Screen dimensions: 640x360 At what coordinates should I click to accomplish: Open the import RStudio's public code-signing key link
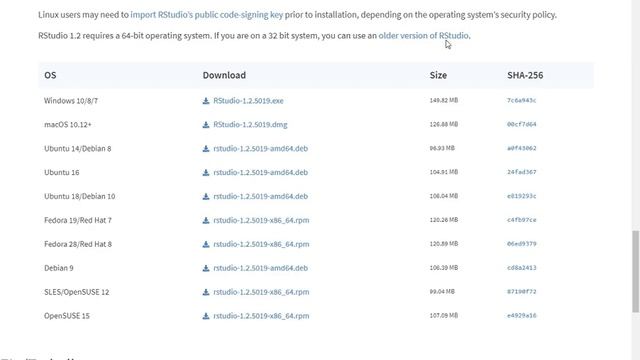tap(207, 15)
